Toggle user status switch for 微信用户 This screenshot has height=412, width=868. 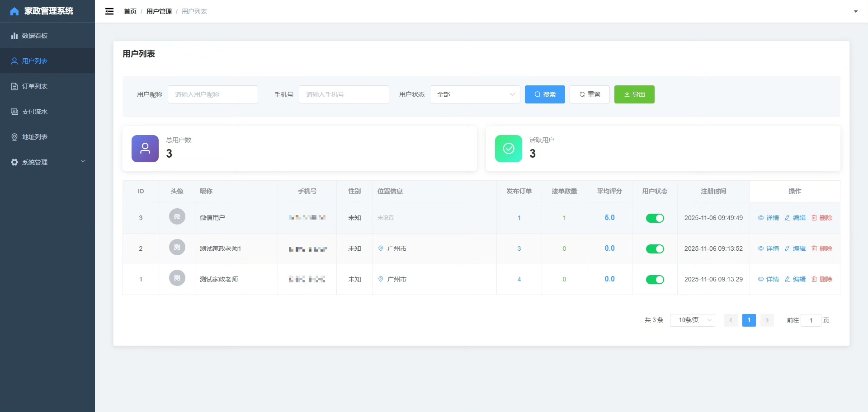click(x=655, y=218)
